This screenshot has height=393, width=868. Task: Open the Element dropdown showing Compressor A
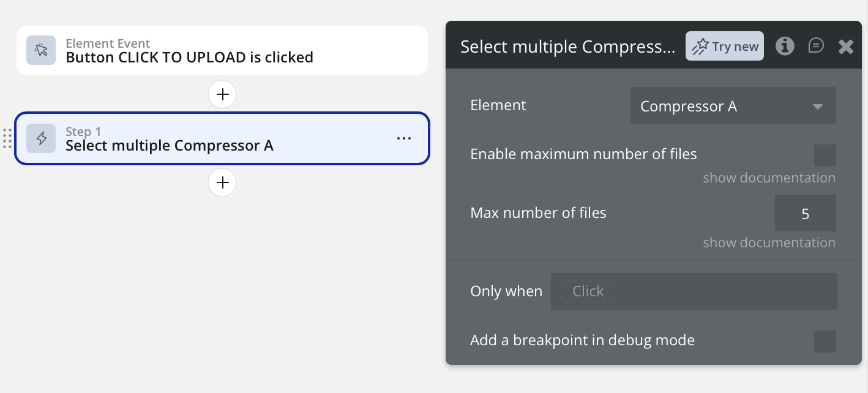[733, 107]
